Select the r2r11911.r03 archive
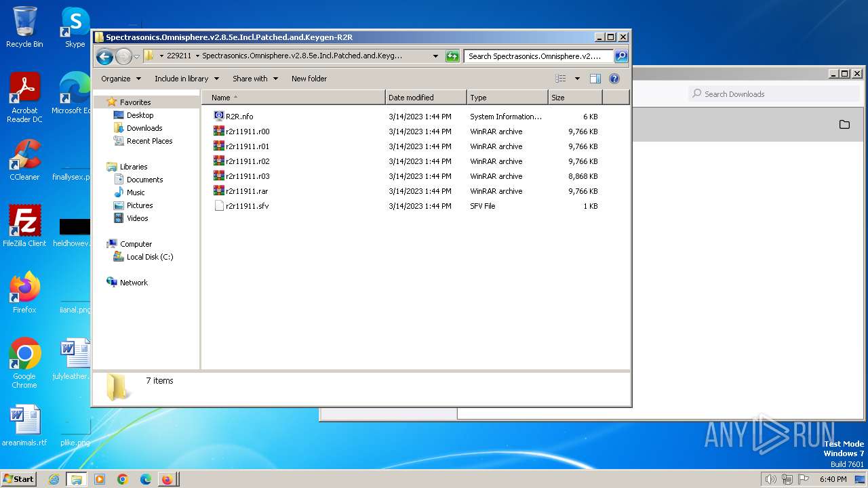Screen dimensions: 868x488 [x=248, y=176]
